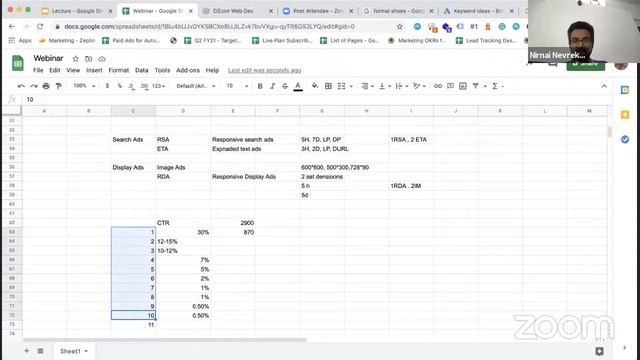Viewport: 640px width, 360px height.
Task: Format selection as percent
Action: pos(120,86)
